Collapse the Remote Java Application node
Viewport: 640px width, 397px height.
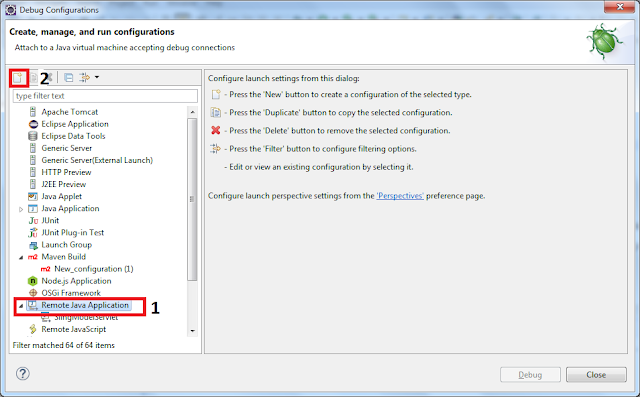click(21, 306)
